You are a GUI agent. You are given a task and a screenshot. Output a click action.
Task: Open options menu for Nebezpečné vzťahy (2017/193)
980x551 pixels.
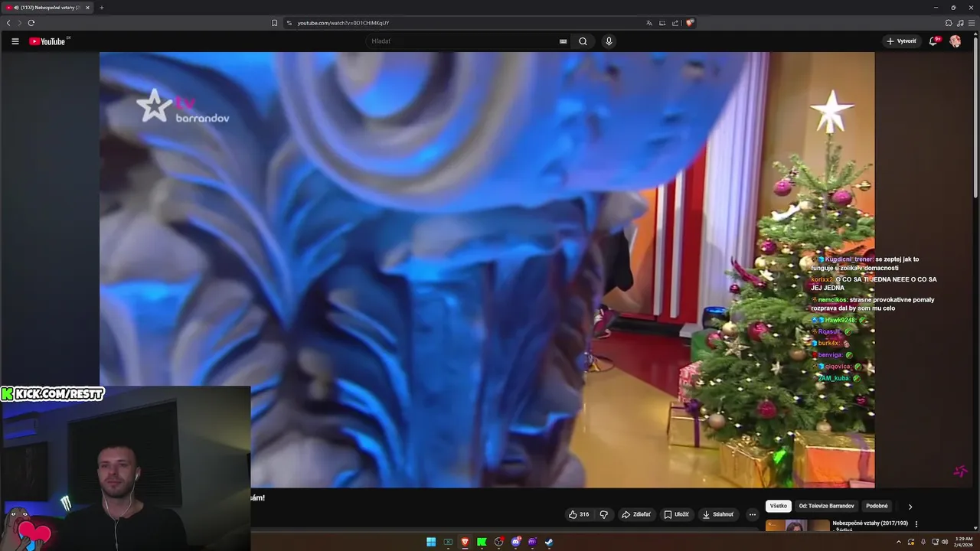coord(916,524)
